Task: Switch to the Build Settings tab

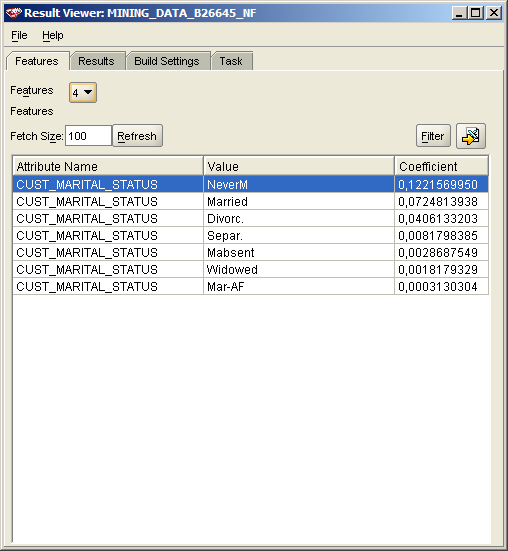Action: pos(167,61)
